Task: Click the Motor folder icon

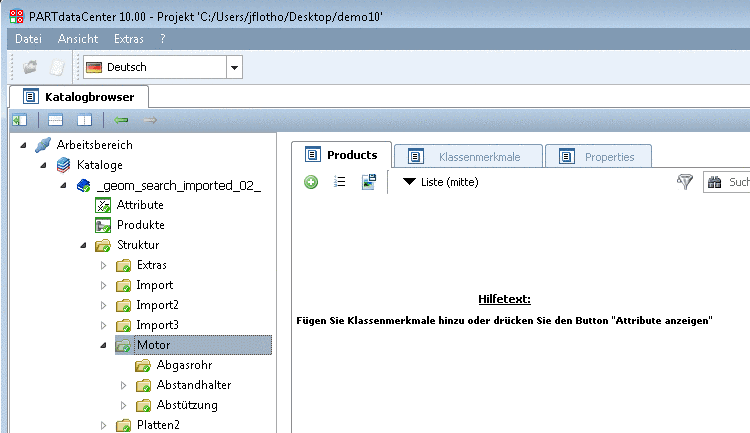Action: (x=123, y=345)
